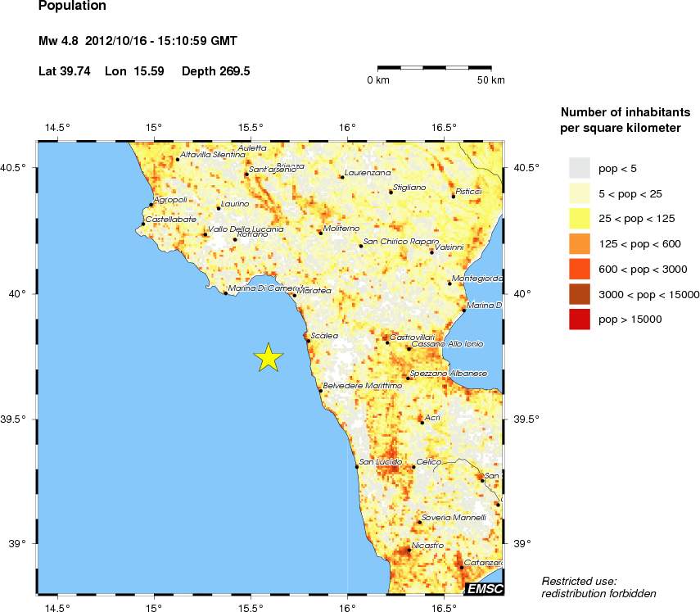
Task: Select the '25 < pop < 125' yellow swatch
Action: coord(580,219)
